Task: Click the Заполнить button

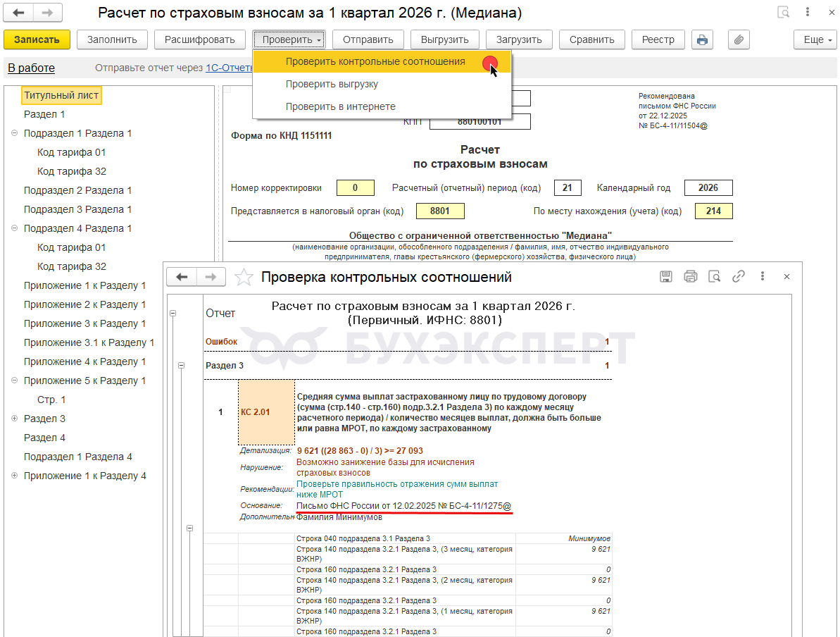Action: (x=112, y=39)
